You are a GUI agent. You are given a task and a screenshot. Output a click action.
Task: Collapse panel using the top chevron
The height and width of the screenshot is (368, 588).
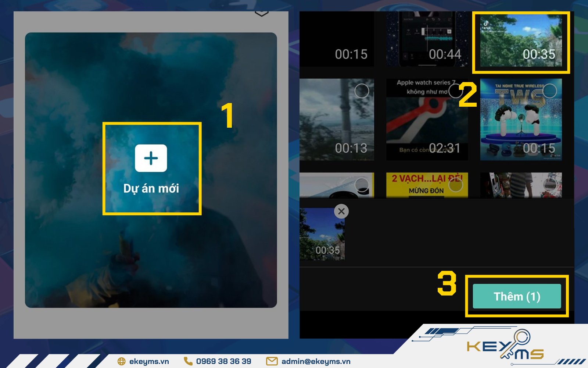coord(261,14)
